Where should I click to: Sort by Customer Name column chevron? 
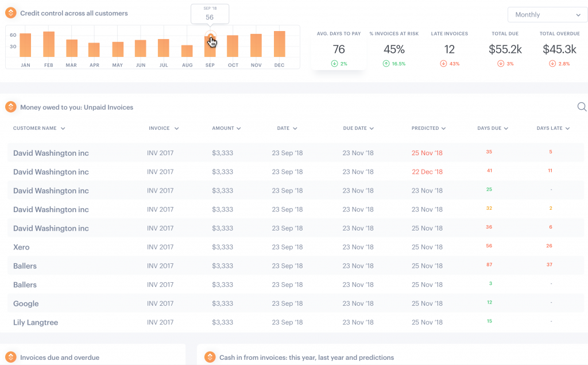click(x=63, y=128)
